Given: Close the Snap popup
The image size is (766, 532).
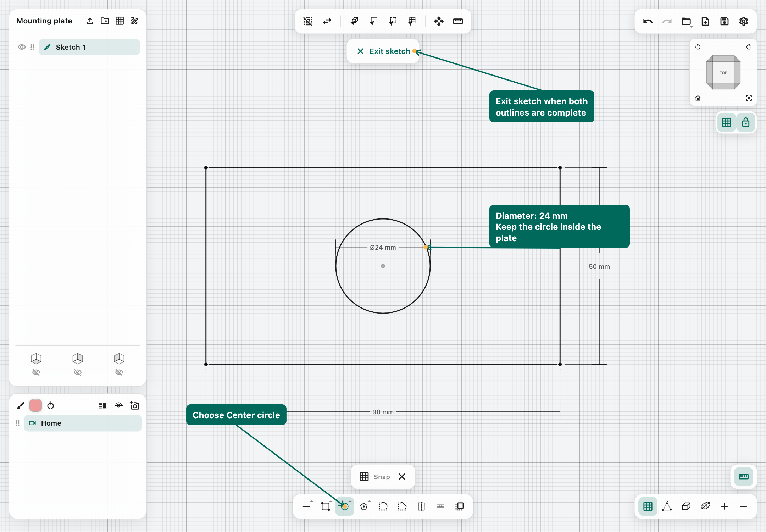Looking at the screenshot, I should (x=402, y=477).
